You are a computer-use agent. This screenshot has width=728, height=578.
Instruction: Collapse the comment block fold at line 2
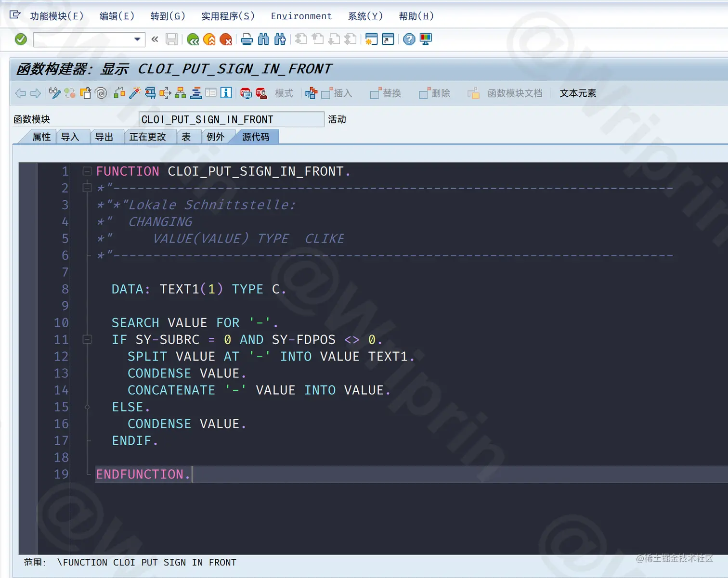(x=87, y=188)
